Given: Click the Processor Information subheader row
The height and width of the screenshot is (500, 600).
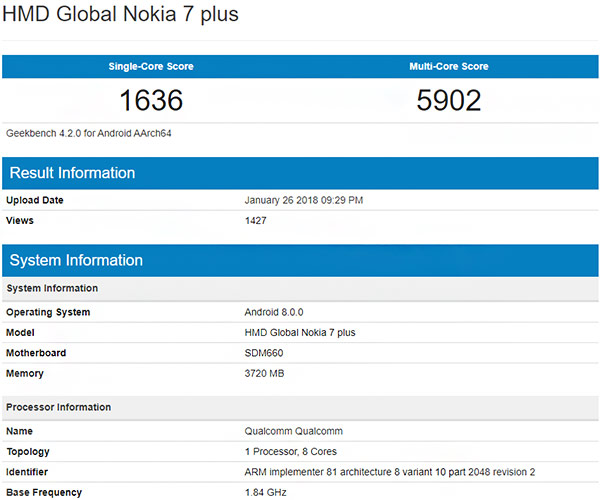Looking at the screenshot, I should 58,407.
